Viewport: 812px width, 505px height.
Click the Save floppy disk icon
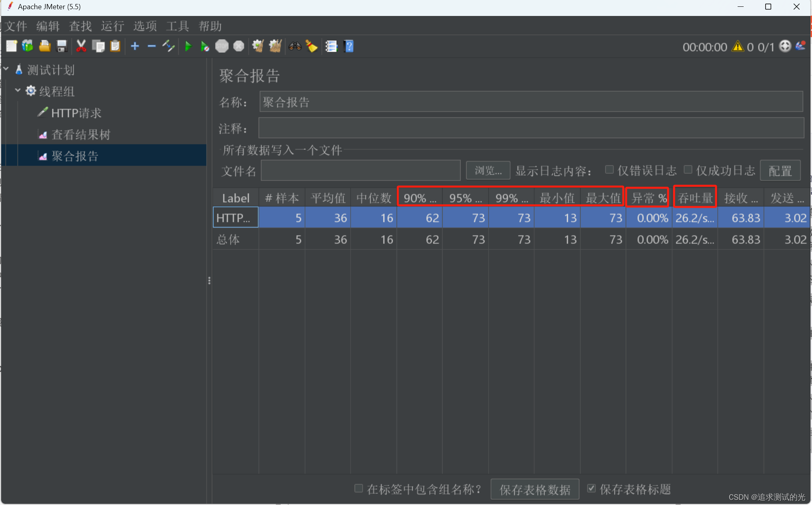[x=62, y=46]
